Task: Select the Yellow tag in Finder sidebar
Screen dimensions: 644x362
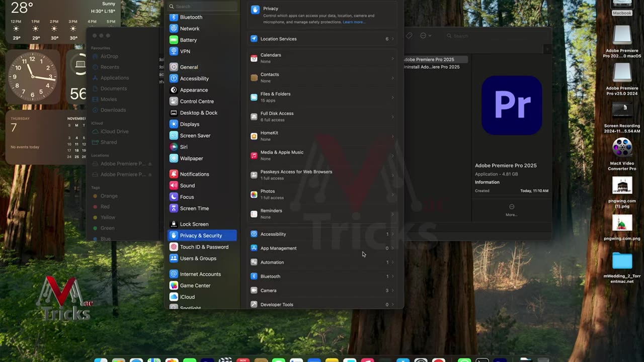Action: pyautogui.click(x=104, y=217)
